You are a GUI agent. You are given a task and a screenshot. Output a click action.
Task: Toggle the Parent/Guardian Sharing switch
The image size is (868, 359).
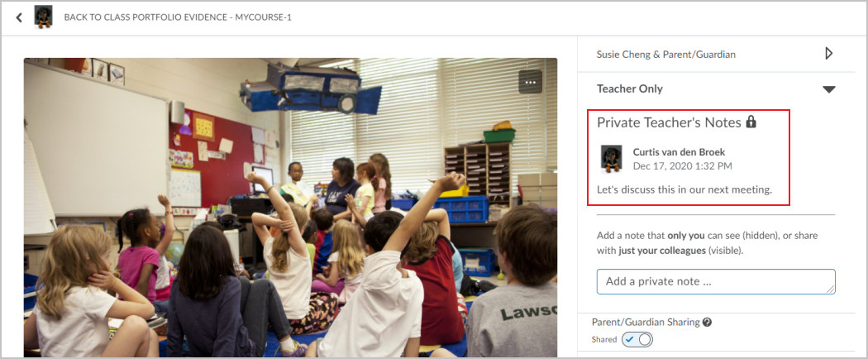pos(637,340)
